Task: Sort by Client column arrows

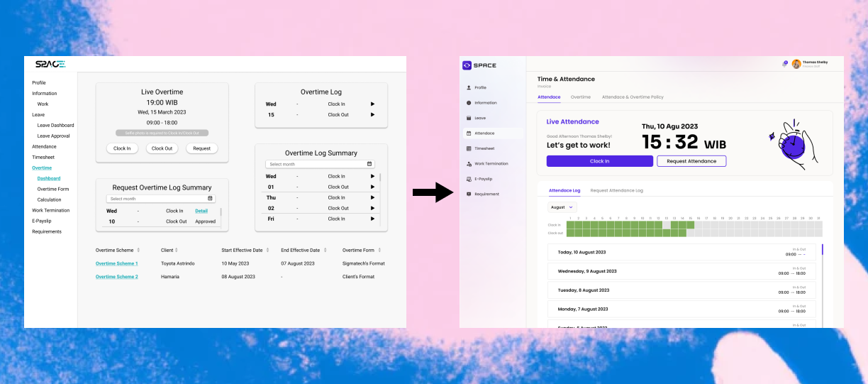Action: click(x=177, y=250)
